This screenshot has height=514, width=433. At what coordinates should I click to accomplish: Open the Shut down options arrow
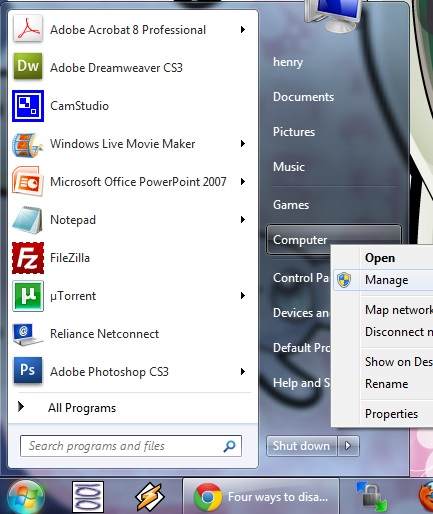pos(348,446)
